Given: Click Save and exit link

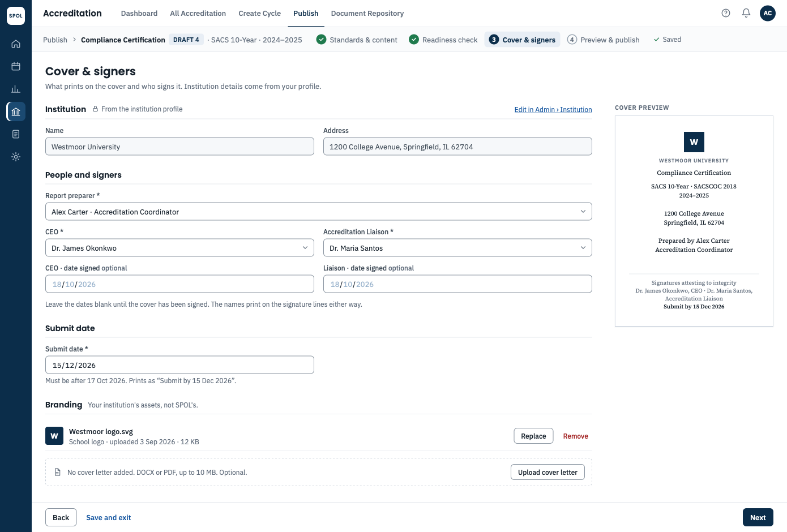Looking at the screenshot, I should (108, 517).
